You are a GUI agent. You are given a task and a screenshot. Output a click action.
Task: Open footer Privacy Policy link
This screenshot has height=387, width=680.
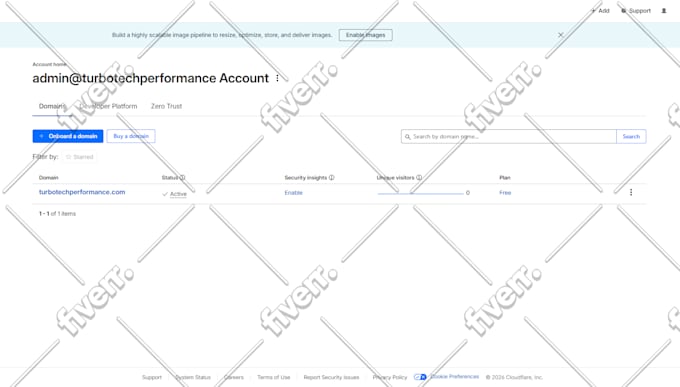coord(390,377)
